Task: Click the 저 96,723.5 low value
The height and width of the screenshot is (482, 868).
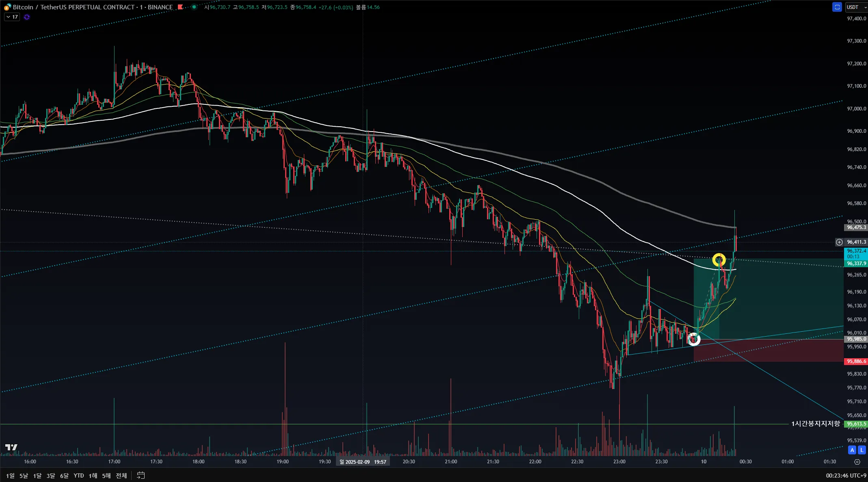Action: 274,7
